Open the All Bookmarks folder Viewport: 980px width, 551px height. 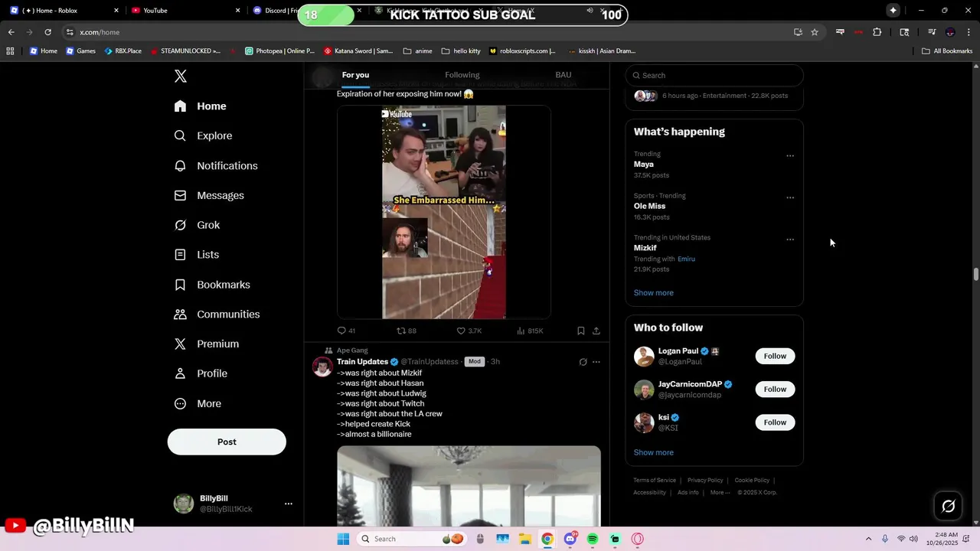tap(947, 51)
